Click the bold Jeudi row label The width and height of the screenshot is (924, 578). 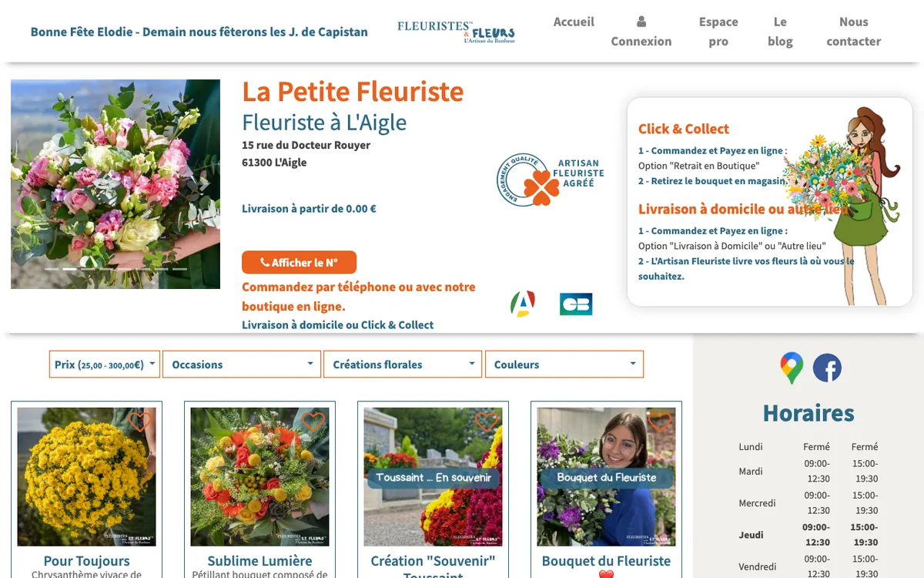point(751,534)
